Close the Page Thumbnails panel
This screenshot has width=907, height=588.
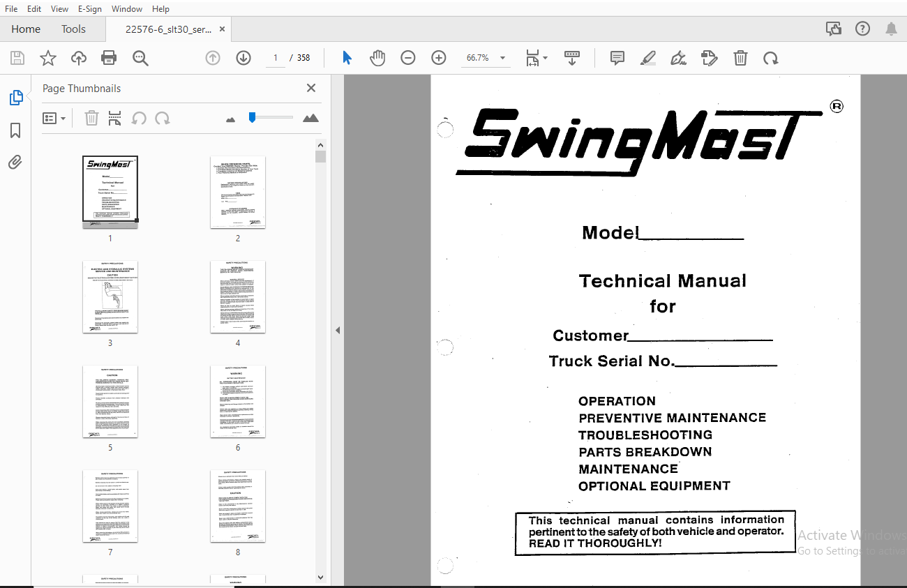(311, 88)
